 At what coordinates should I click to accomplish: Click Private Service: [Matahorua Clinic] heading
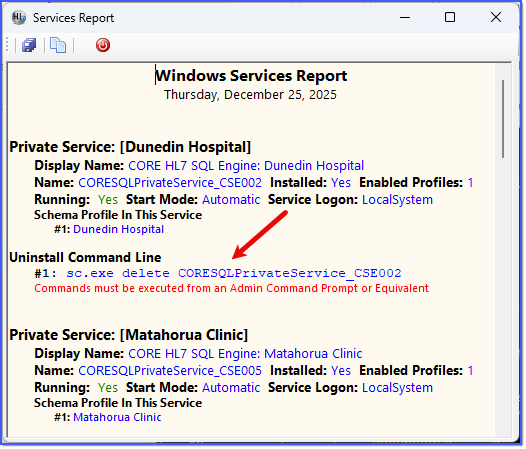(x=128, y=335)
